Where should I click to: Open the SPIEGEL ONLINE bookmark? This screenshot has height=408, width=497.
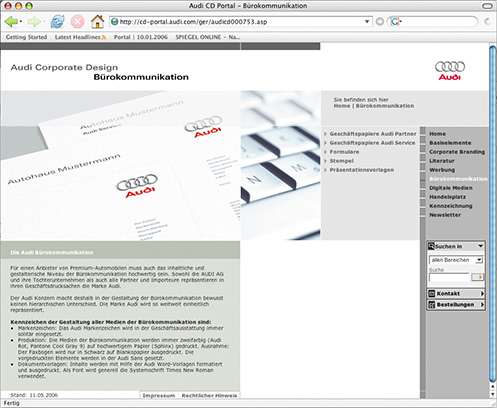[208, 37]
